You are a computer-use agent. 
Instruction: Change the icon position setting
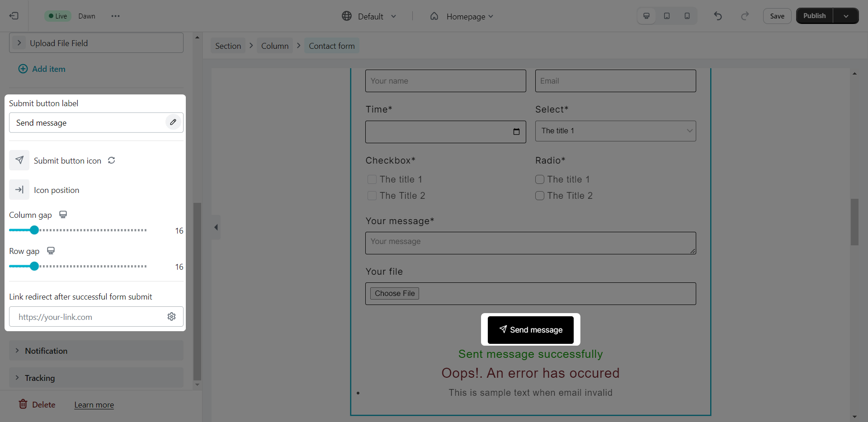(19, 190)
